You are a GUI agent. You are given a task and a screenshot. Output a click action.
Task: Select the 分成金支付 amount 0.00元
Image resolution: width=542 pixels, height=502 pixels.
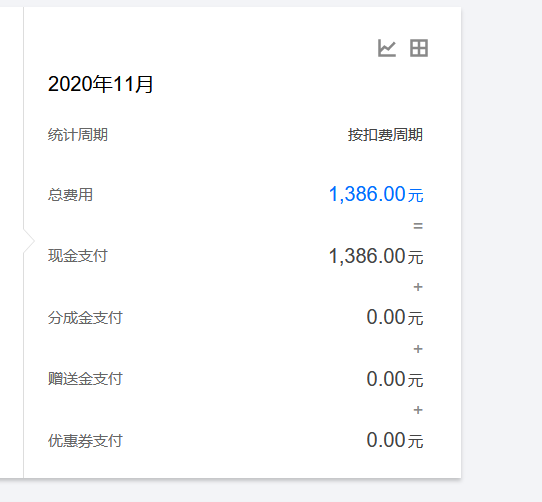(x=395, y=317)
